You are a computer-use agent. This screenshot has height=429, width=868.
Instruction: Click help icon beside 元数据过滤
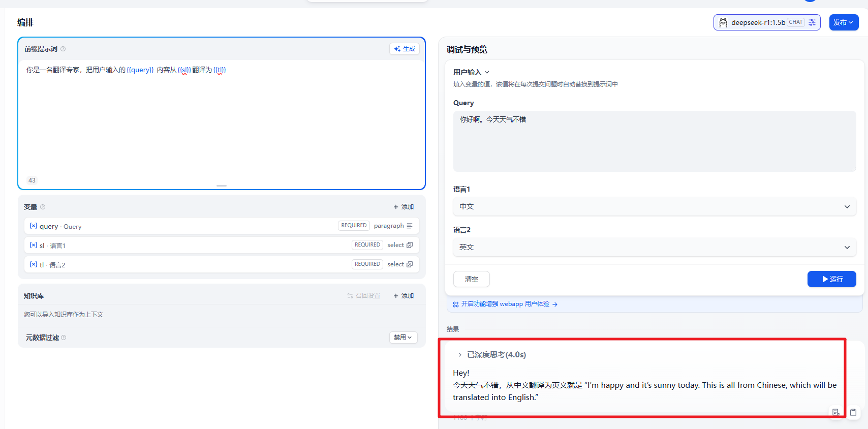(x=64, y=338)
